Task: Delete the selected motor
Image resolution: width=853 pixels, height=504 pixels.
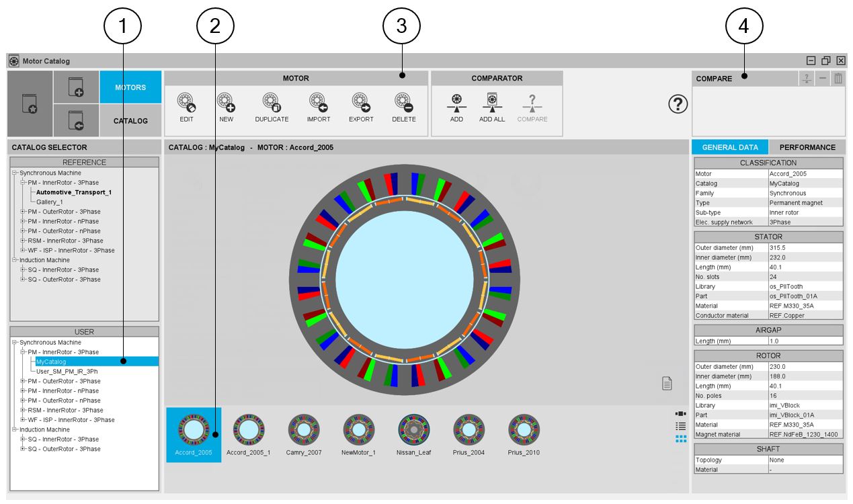Action: tap(403, 103)
